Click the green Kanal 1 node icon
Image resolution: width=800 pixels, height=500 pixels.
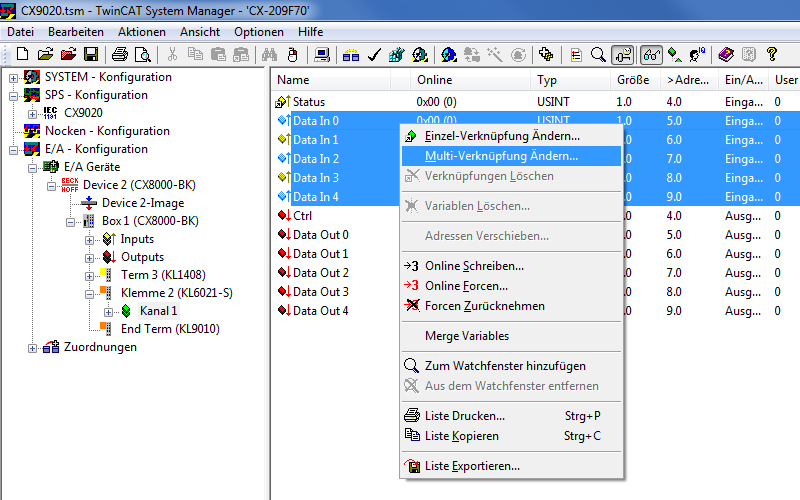(x=126, y=311)
